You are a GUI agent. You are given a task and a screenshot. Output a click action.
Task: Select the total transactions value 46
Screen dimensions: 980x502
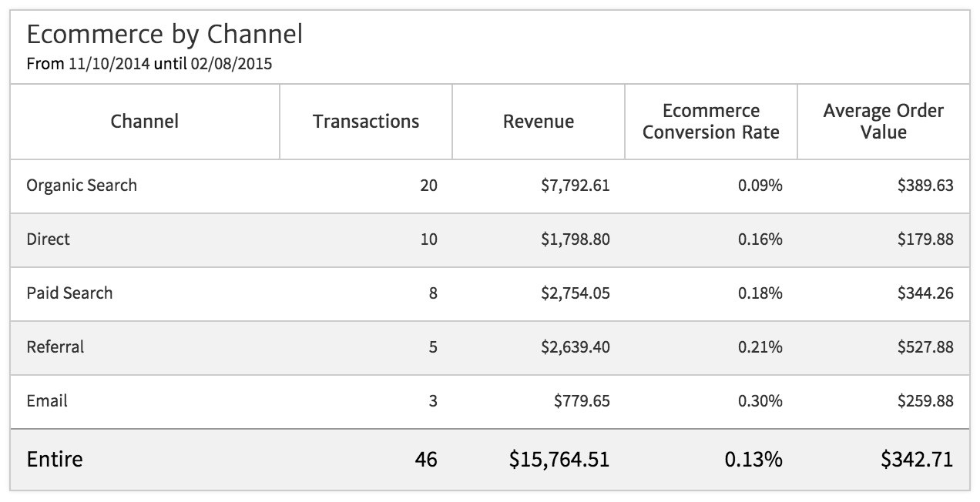tap(424, 460)
